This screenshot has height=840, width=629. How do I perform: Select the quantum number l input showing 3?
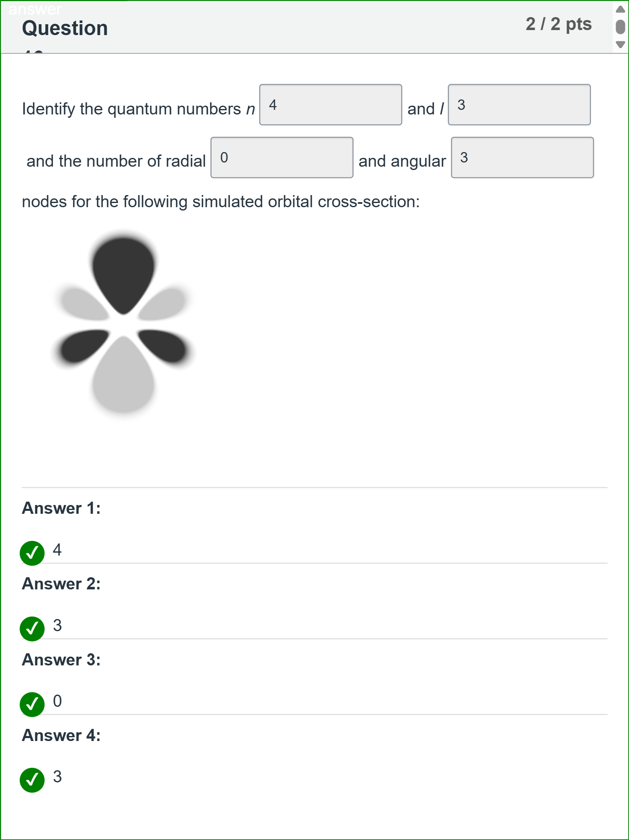519,105
